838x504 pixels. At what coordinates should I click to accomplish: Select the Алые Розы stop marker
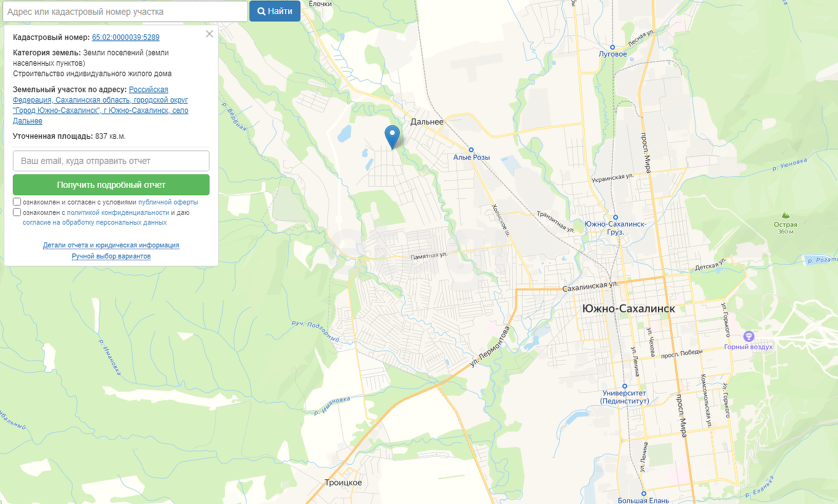point(471,150)
